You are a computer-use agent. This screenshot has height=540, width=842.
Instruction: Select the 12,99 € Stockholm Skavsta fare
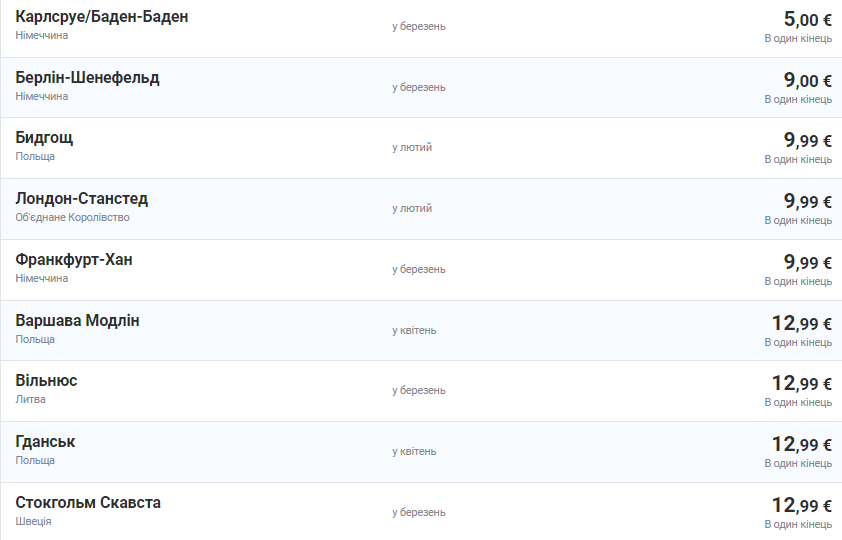pos(801,505)
